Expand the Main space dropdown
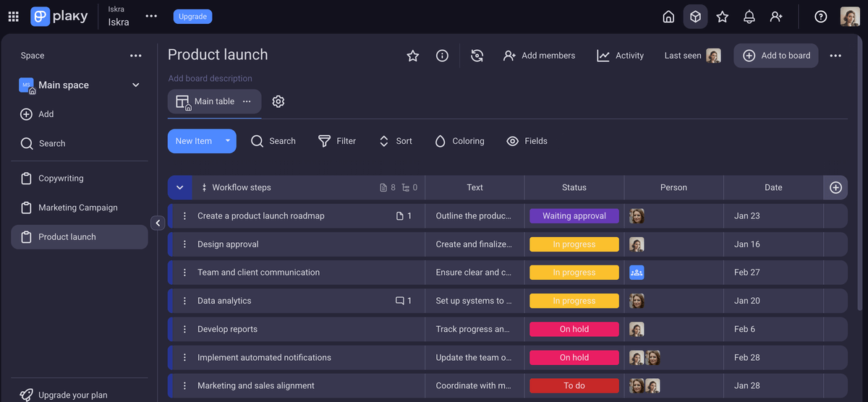868x402 pixels. [x=135, y=85]
